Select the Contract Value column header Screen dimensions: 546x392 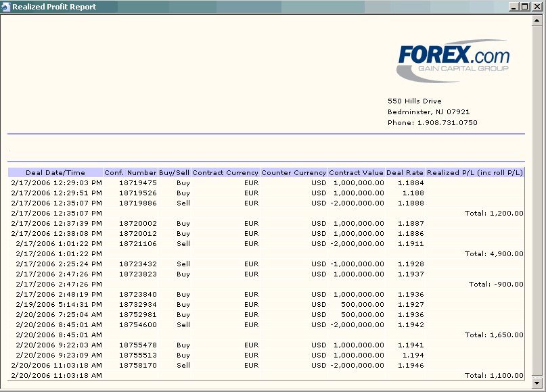[x=356, y=172]
